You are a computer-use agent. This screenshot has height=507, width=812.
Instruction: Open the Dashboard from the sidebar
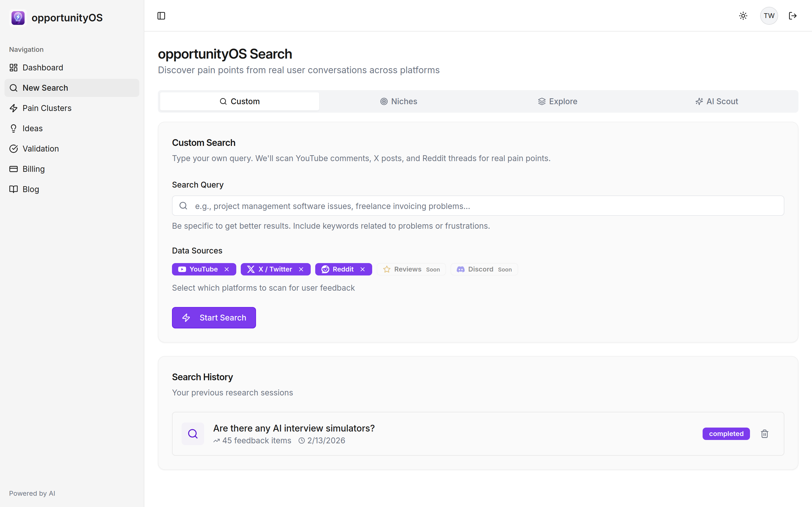[43, 67]
